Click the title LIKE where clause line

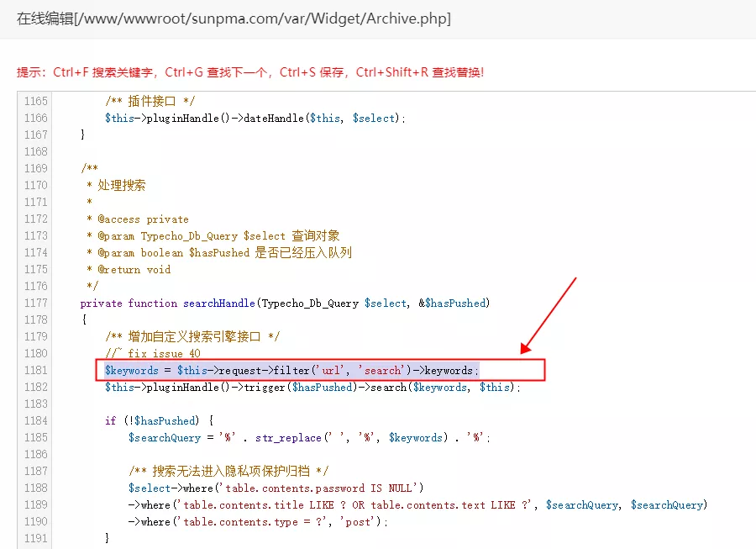pyautogui.click(x=417, y=505)
